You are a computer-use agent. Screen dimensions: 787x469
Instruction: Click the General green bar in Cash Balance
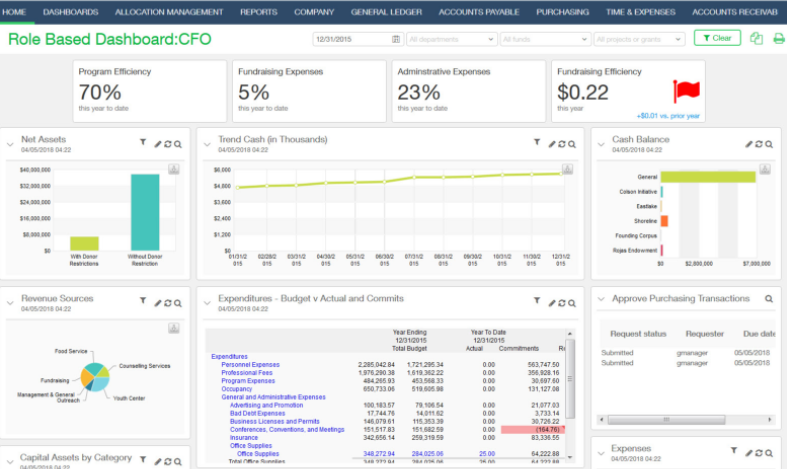click(708, 177)
